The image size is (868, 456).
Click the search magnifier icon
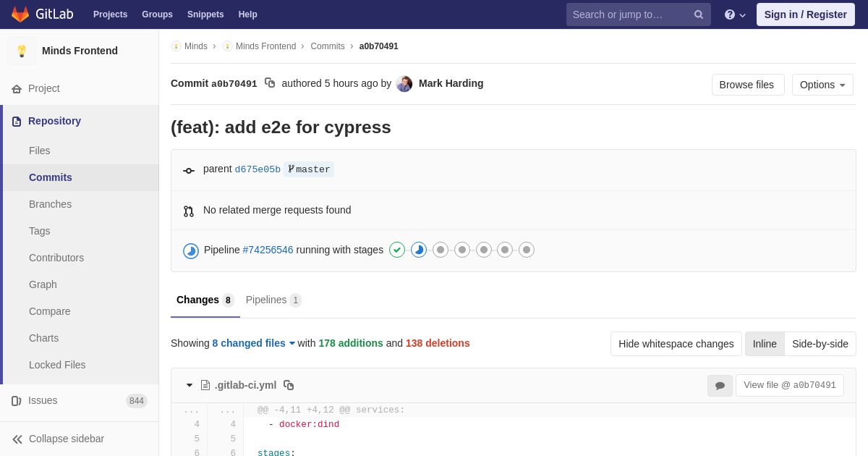click(699, 14)
